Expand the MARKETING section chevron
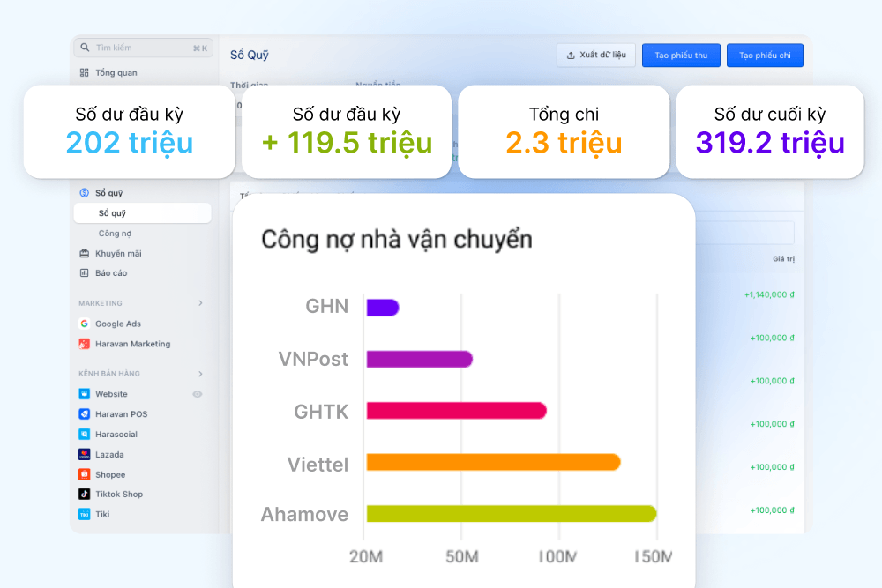The image size is (882, 588). pyautogui.click(x=200, y=303)
